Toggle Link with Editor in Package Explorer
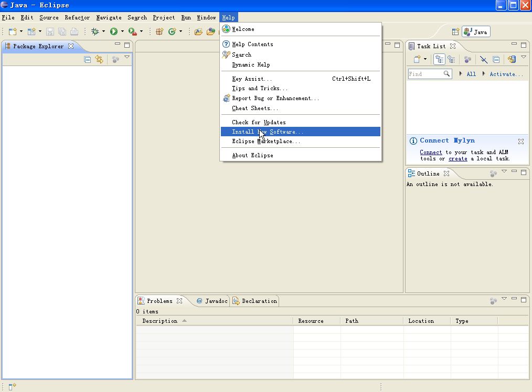 tap(99, 60)
